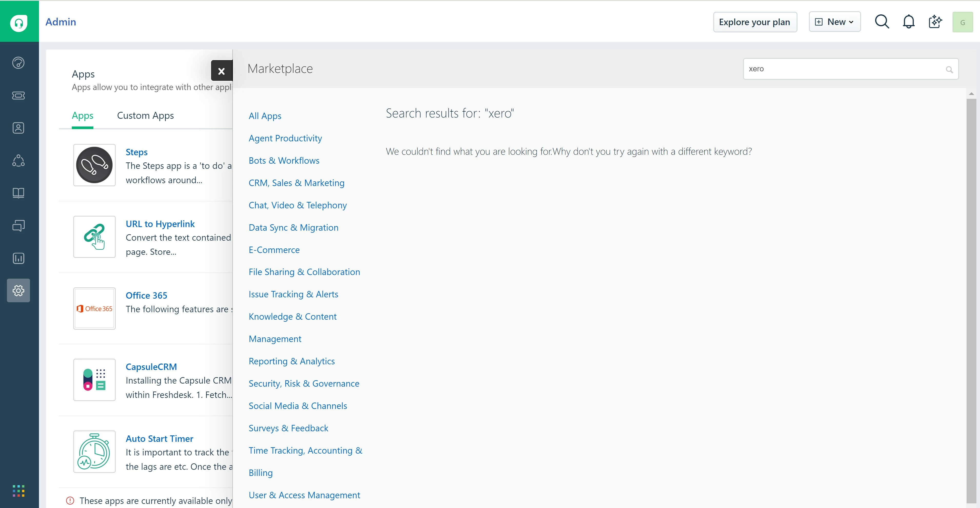Select the All Apps category
980x508 pixels.
click(x=265, y=116)
